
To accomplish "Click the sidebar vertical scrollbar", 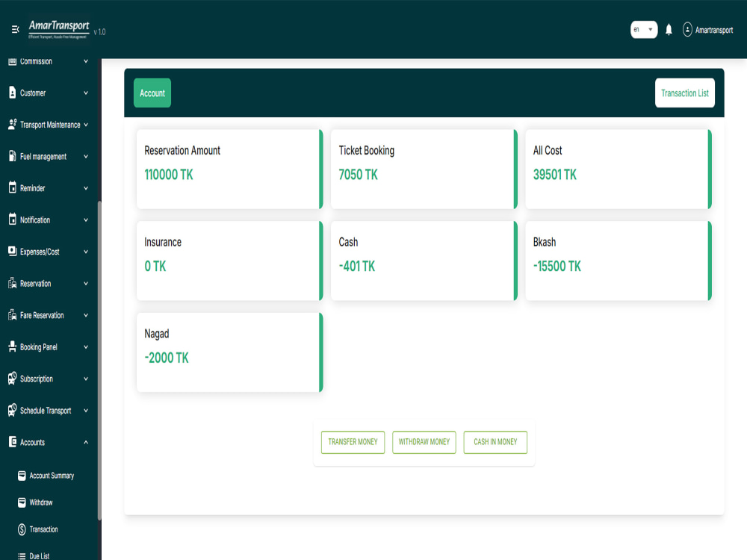I will tap(99, 361).
